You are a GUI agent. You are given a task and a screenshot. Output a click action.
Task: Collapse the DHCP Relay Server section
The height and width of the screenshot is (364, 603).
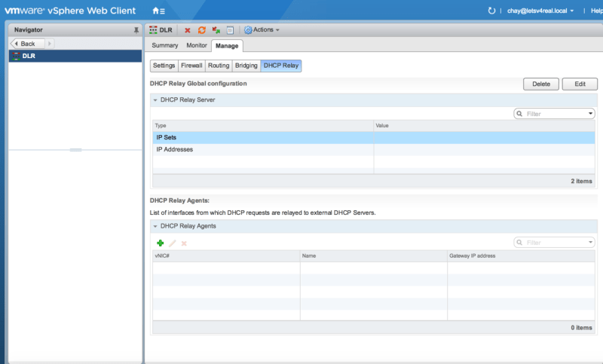tap(156, 99)
